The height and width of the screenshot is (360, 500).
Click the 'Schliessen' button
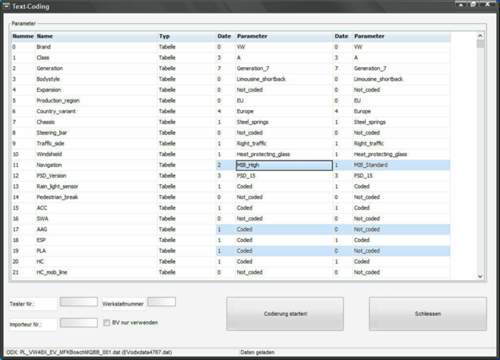click(x=428, y=314)
